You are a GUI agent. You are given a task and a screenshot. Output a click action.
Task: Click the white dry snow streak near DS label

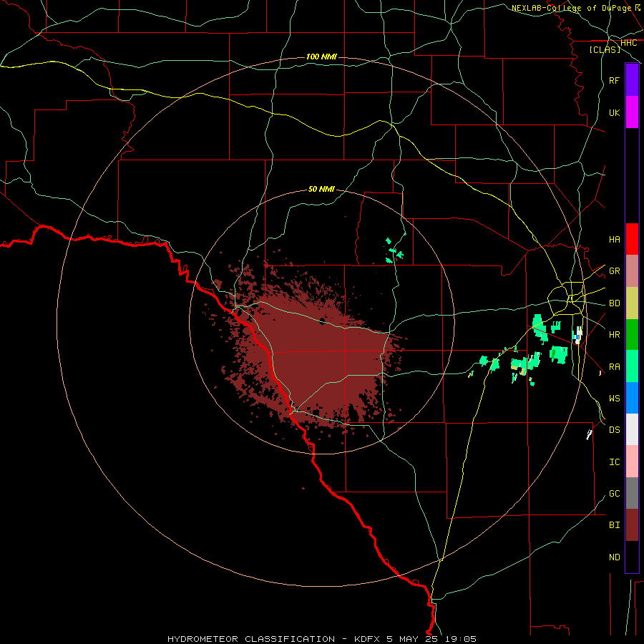590,434
